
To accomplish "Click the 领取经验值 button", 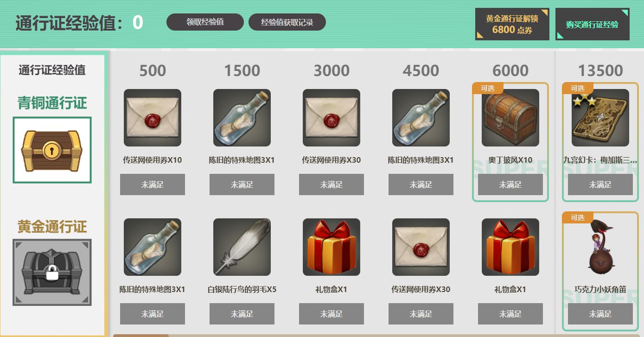I will pos(205,22).
